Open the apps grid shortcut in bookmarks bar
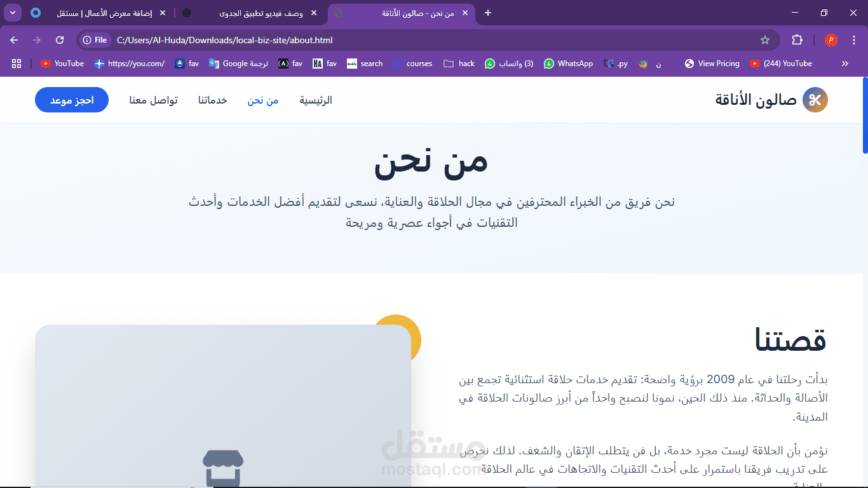 [17, 64]
